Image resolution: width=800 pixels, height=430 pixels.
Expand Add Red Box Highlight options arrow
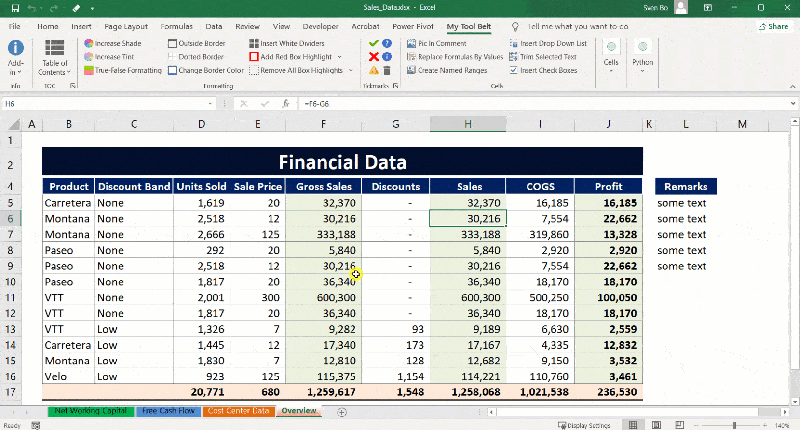click(339, 57)
